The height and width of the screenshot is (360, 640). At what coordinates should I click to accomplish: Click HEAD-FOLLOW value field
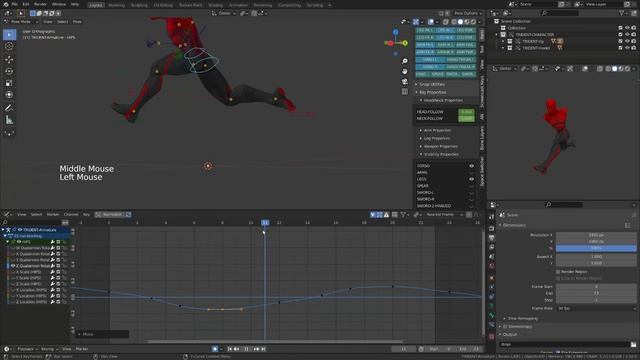(466, 112)
